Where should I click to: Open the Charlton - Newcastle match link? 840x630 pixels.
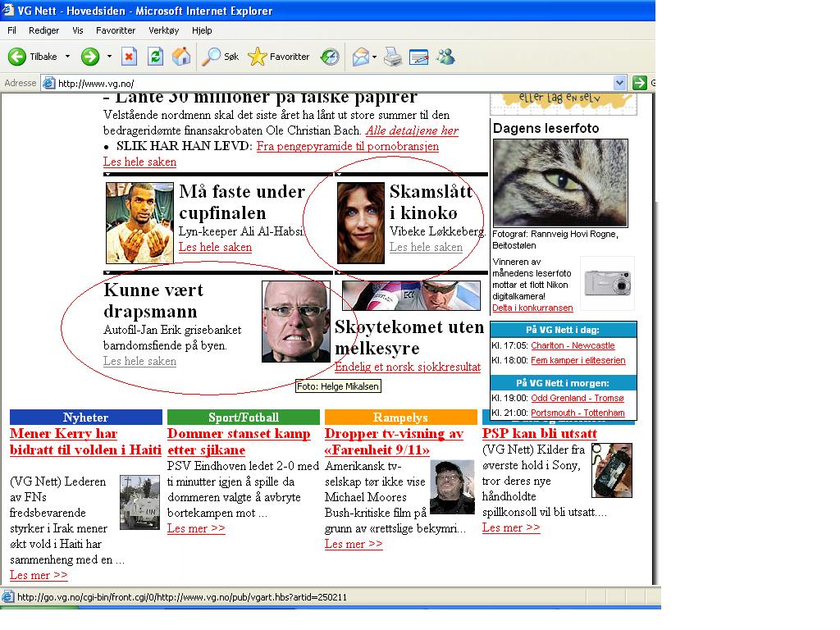tap(573, 345)
